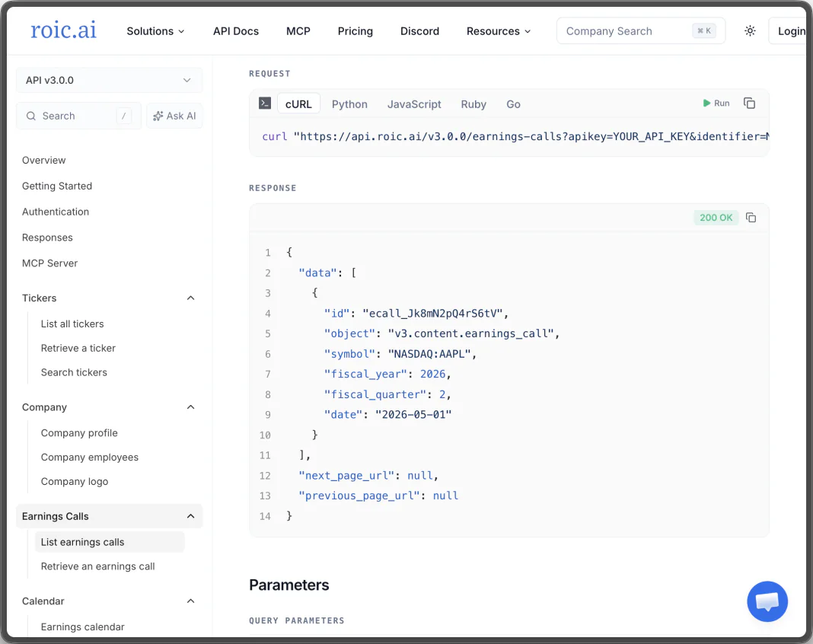Open Retrieve an earnings call
This screenshot has width=813, height=644.
(x=98, y=566)
